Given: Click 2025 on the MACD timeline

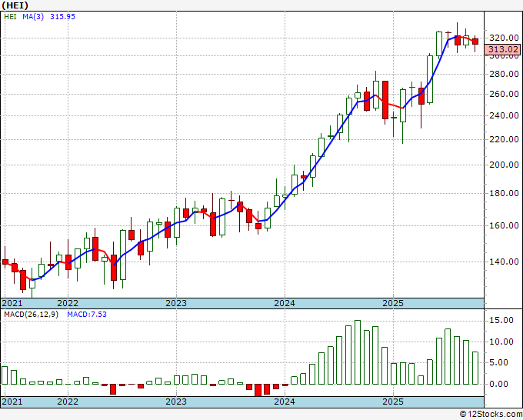Looking at the screenshot, I should (x=393, y=402).
